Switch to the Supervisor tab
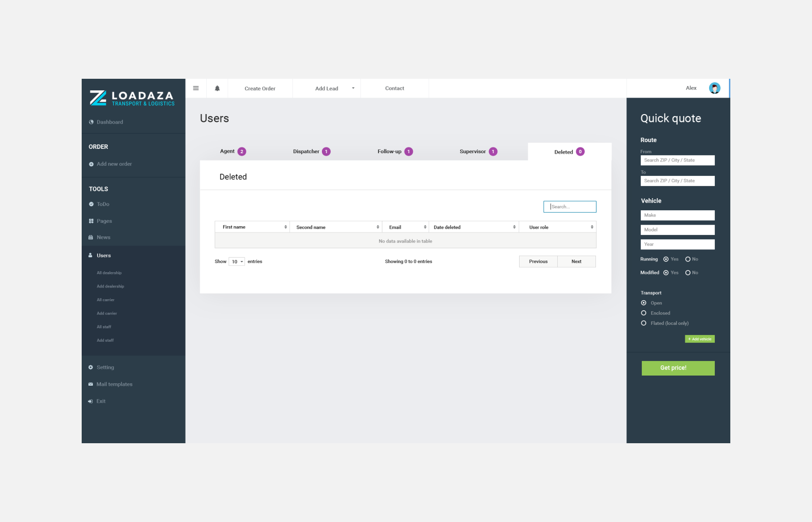This screenshot has height=522, width=812. tap(478, 152)
